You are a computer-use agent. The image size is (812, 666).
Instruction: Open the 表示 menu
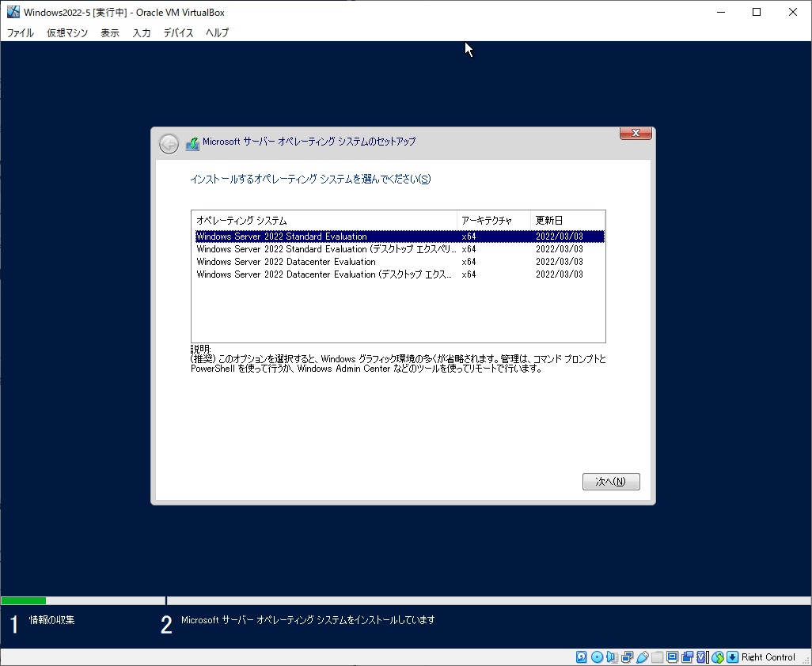(x=110, y=32)
